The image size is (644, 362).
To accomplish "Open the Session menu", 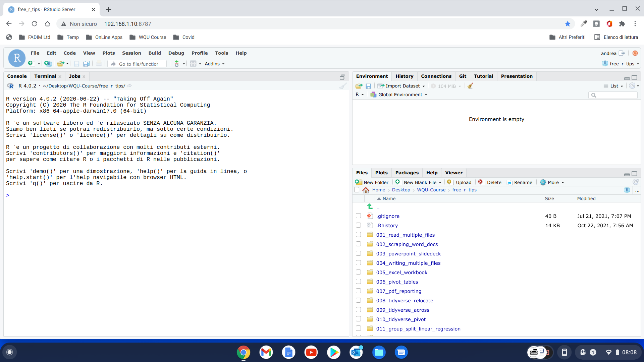I will coord(131,53).
